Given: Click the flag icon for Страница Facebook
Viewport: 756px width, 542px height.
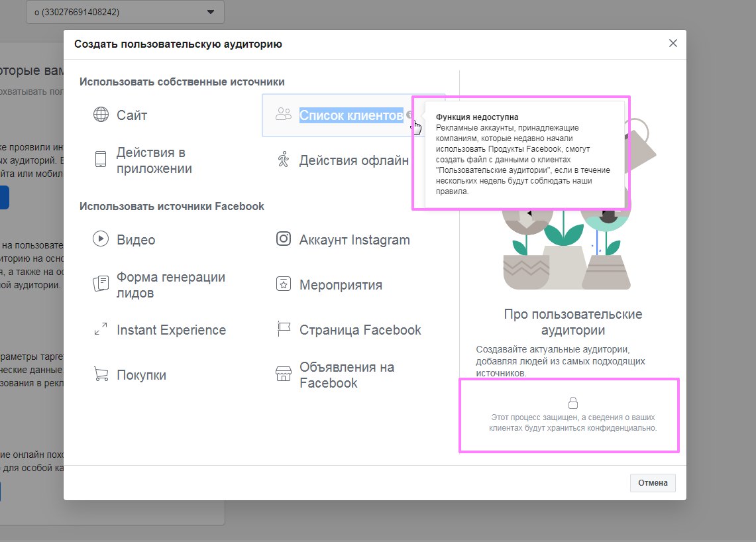Looking at the screenshot, I should [284, 329].
